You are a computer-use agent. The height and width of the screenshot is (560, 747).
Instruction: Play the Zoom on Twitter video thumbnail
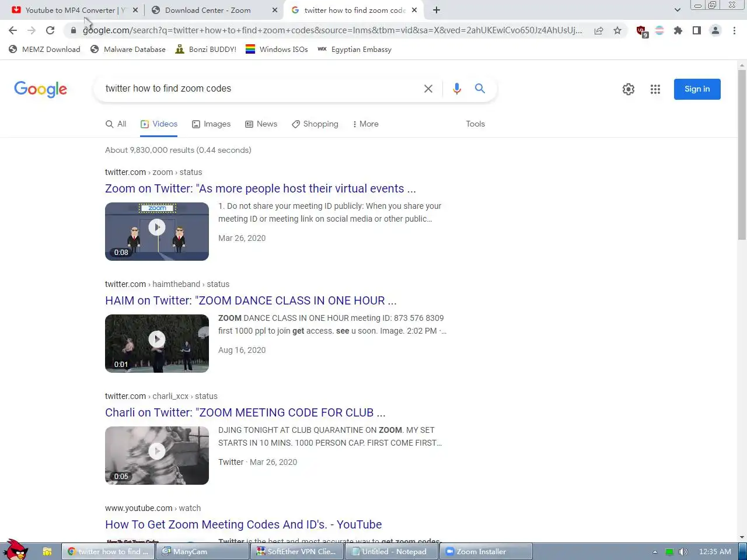(x=157, y=232)
